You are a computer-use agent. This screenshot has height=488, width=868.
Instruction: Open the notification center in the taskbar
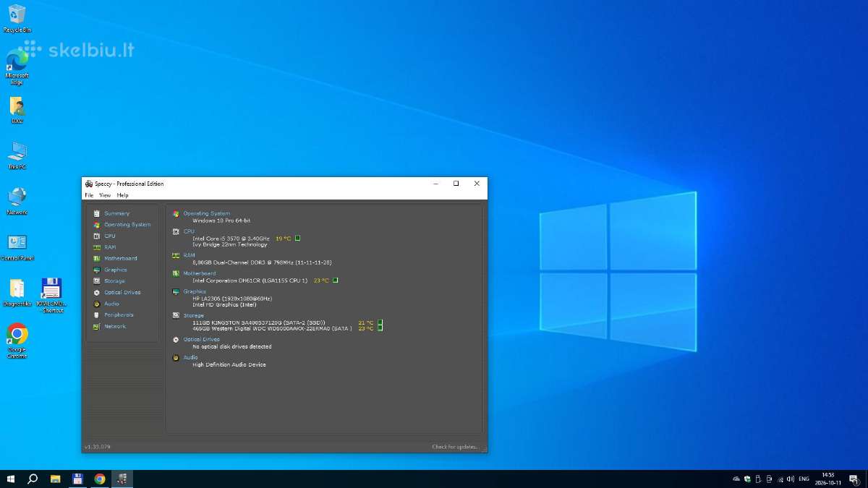(x=854, y=479)
